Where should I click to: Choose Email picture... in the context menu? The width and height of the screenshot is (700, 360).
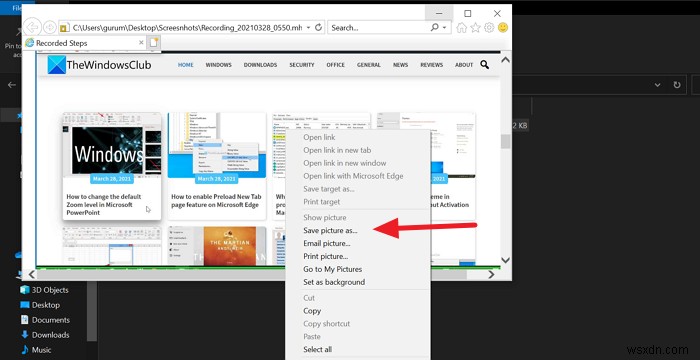click(327, 243)
